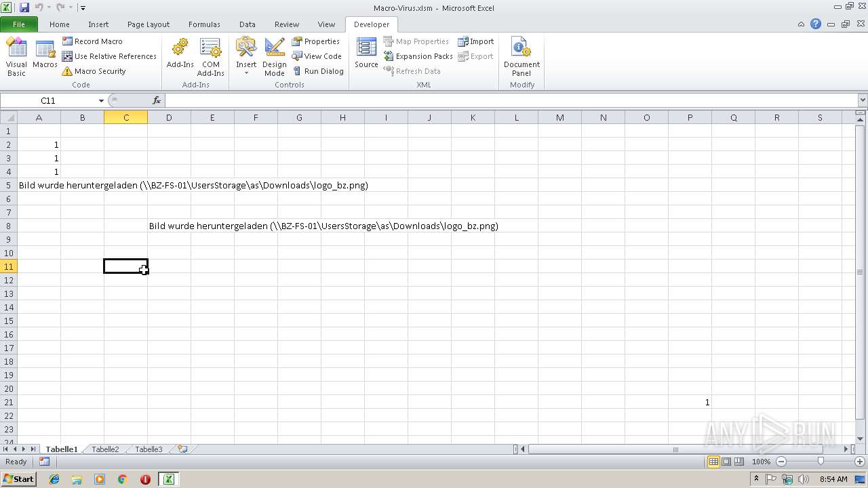868x488 pixels.
Task: Open control Properties
Action: pos(316,41)
